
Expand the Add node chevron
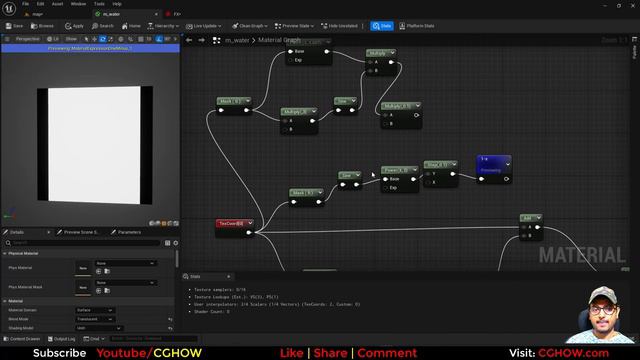pos(538,218)
